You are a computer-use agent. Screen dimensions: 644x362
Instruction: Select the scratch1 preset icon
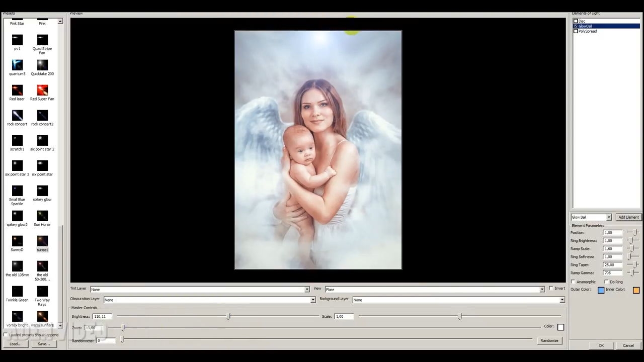(17, 140)
